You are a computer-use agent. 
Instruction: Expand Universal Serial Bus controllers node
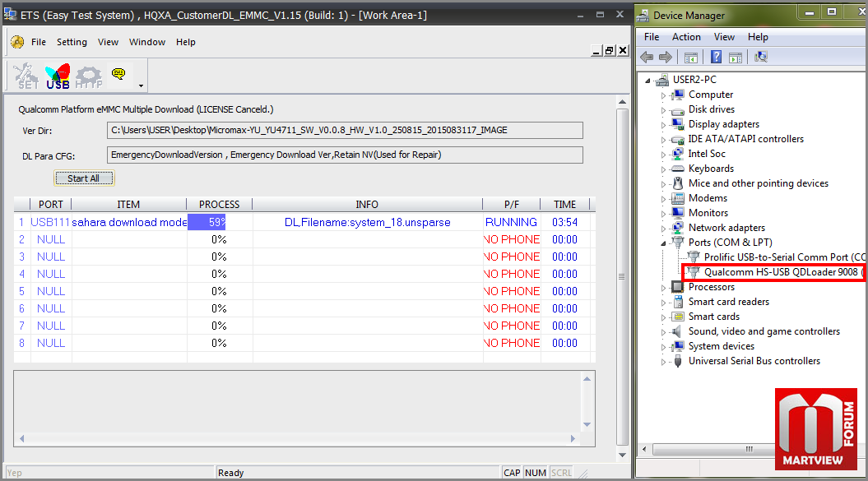(x=663, y=362)
